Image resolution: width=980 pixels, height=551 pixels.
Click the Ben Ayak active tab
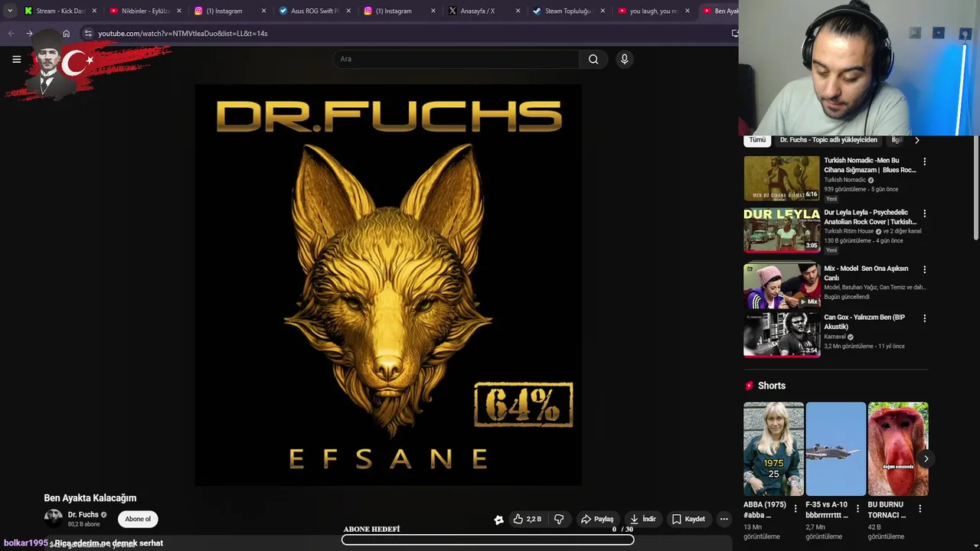(720, 11)
